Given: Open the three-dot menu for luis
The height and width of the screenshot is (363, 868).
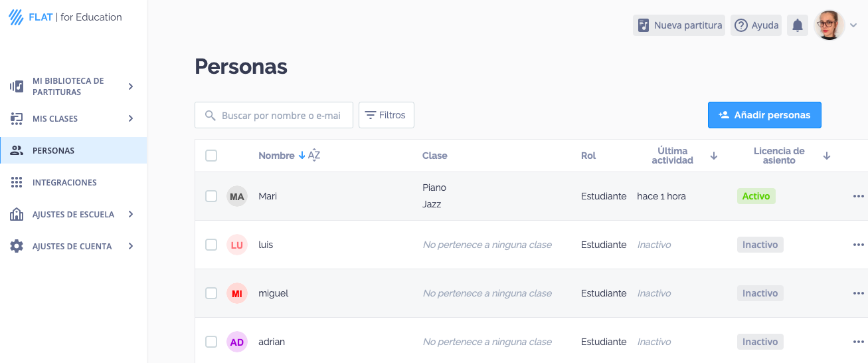Looking at the screenshot, I should click(858, 245).
